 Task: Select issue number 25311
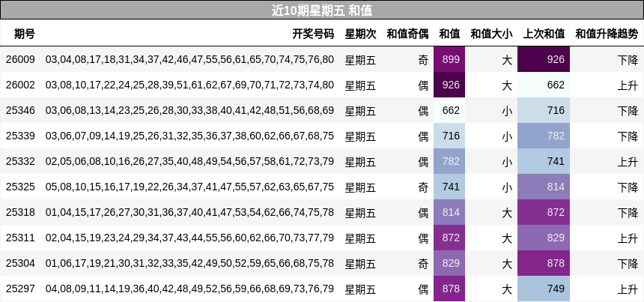(20, 238)
